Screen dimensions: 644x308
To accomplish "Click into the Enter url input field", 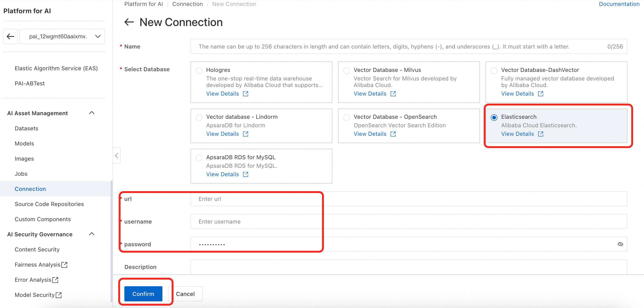I will point(409,199).
